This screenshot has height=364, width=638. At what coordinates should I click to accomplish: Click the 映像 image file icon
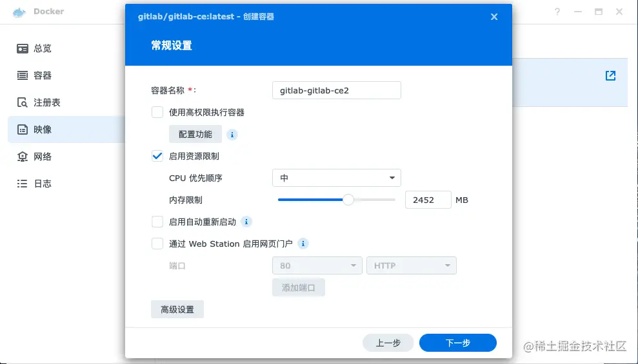[x=23, y=129]
